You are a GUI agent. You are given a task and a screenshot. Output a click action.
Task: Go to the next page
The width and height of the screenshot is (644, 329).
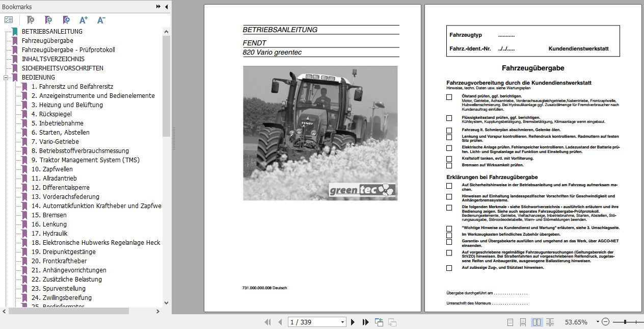click(353, 322)
